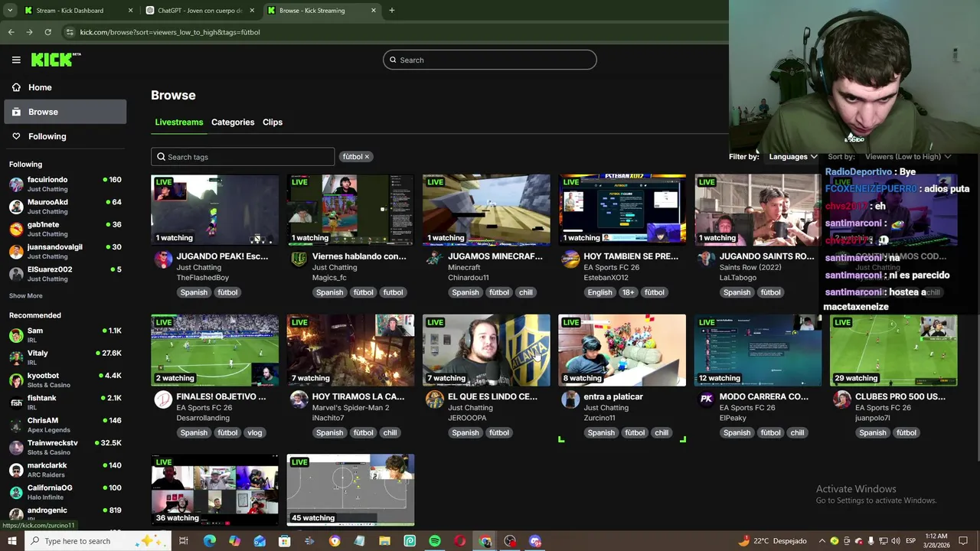Open Spotify from the taskbar

click(x=435, y=541)
